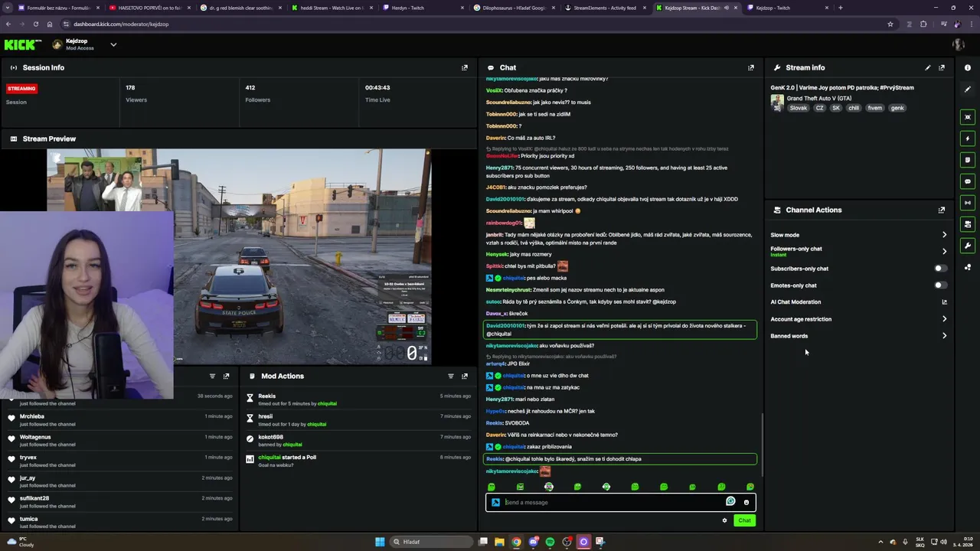Click the Grammarly icon in message box
Viewport: 980px width, 551px height.
click(730, 501)
